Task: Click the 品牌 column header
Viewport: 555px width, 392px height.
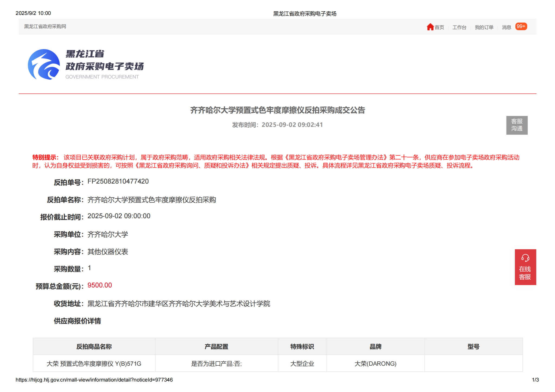Action: pos(375,346)
